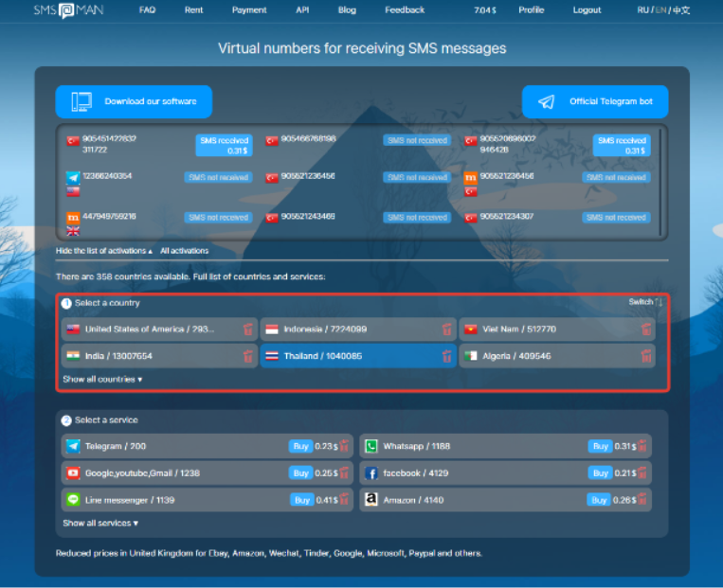723x588 pixels.
Task: Remove Google,youtube,Gmail service via trash icon
Action: [344, 472]
